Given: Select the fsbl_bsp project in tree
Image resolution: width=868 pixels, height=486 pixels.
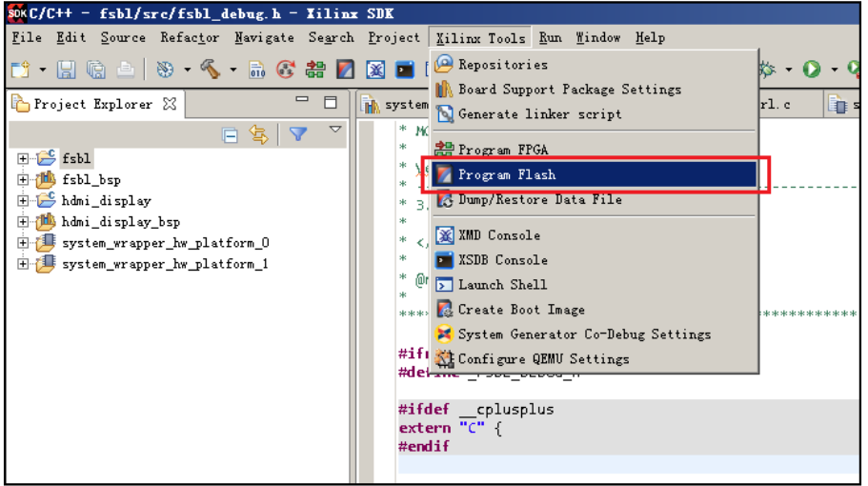Looking at the screenshot, I should [91, 180].
